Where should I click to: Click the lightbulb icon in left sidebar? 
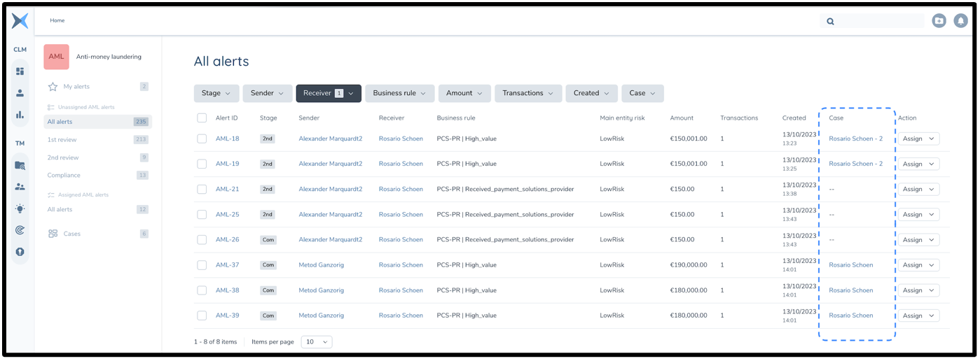tap(20, 208)
